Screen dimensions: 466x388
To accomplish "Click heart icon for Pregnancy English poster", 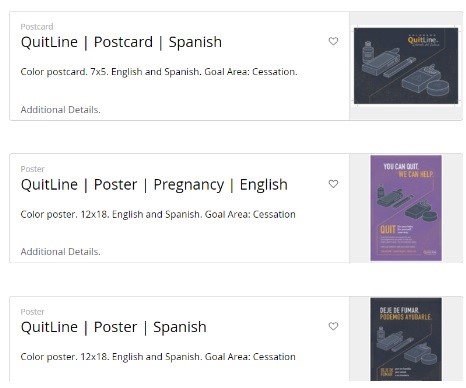I will [333, 184].
